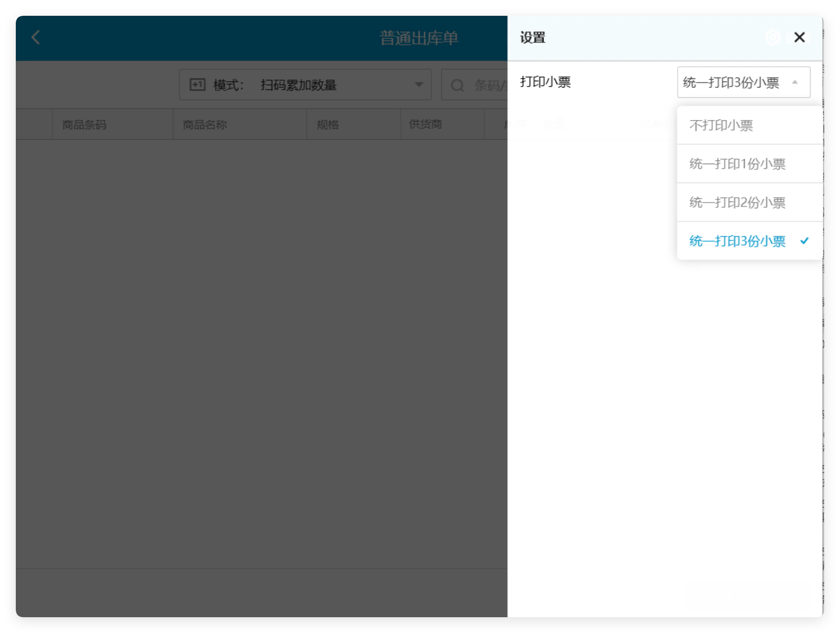Collapse the 打印小票 dropdown arrow
Image resolution: width=840 pixels, height=633 pixels.
pos(795,82)
